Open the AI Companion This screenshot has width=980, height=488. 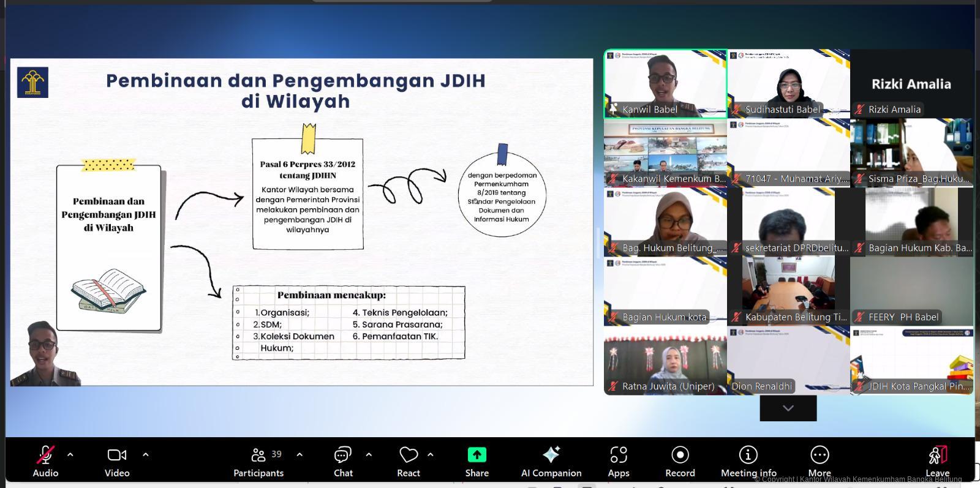[551, 460]
